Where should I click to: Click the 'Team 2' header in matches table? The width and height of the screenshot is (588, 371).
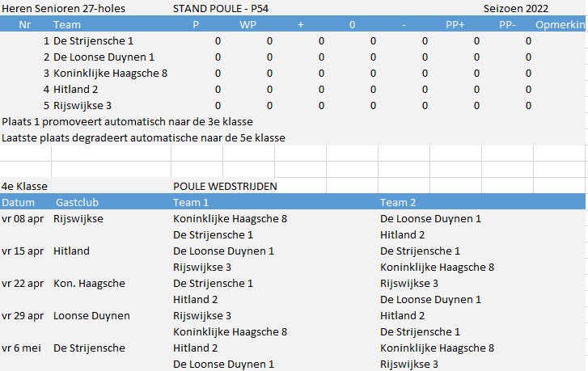(398, 202)
